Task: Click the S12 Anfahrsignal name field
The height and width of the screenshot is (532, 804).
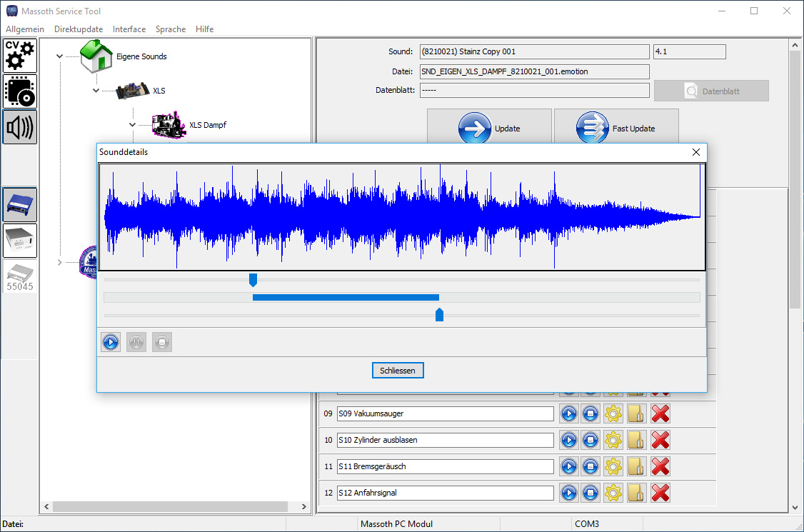Action: click(x=446, y=493)
